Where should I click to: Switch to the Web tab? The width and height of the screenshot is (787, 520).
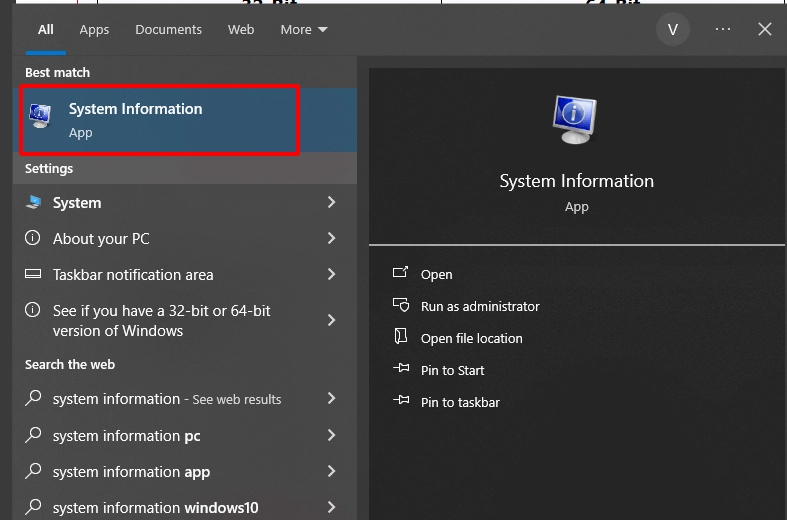pos(241,30)
